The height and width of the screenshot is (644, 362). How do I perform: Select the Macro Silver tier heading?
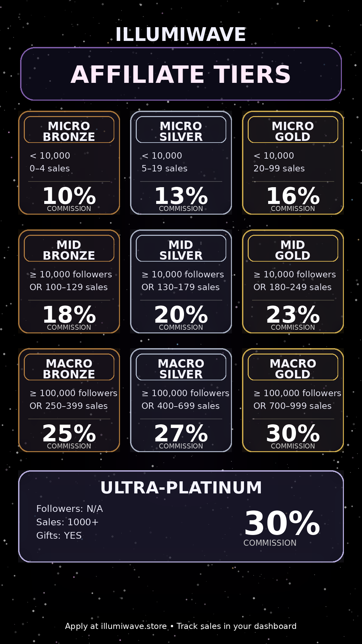coord(181,369)
